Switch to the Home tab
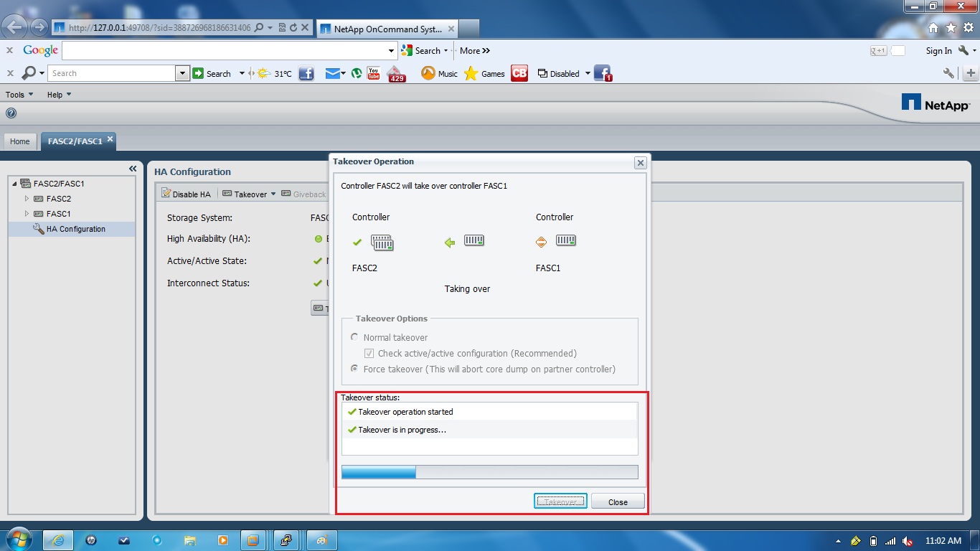980x551 pixels. (19, 141)
